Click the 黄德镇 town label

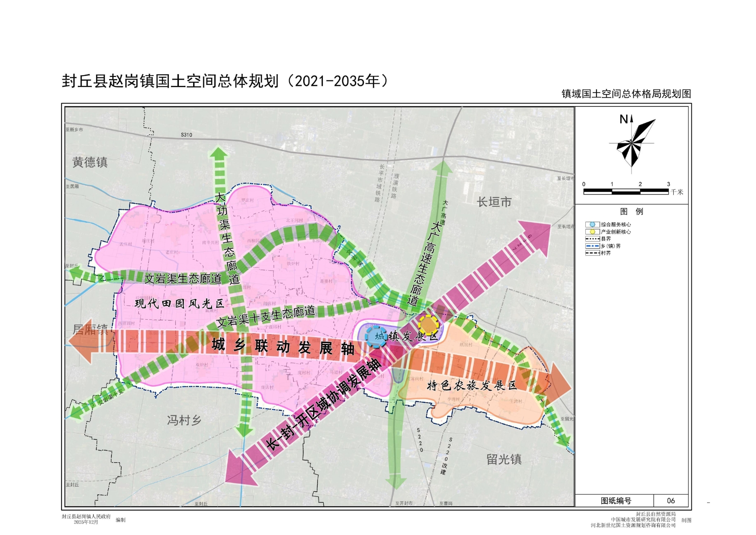pyautogui.click(x=90, y=162)
